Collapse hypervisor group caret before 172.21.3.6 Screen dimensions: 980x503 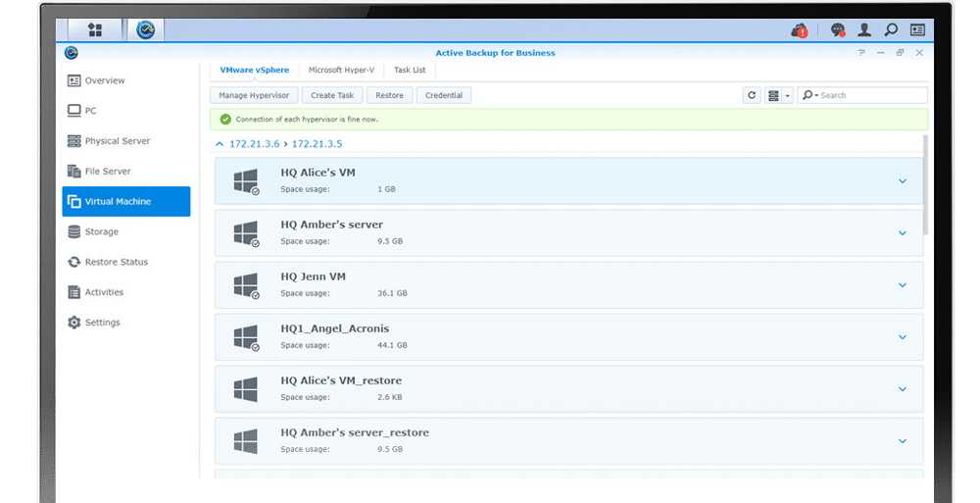click(220, 144)
